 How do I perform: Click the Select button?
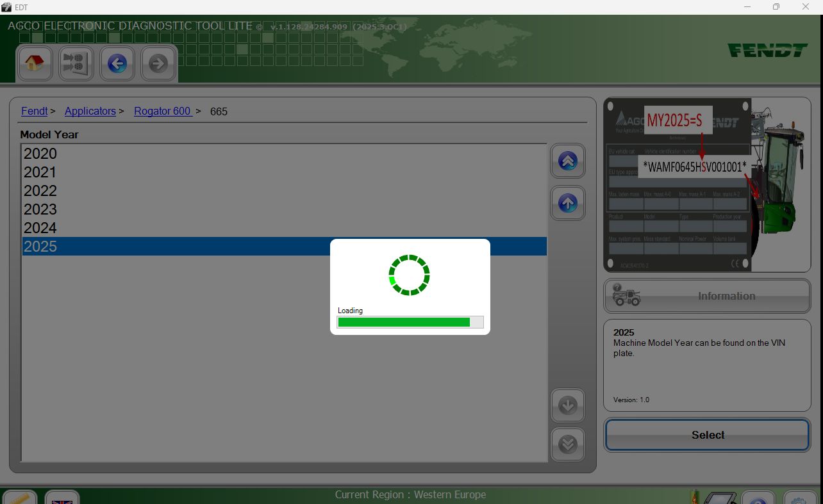tap(708, 435)
